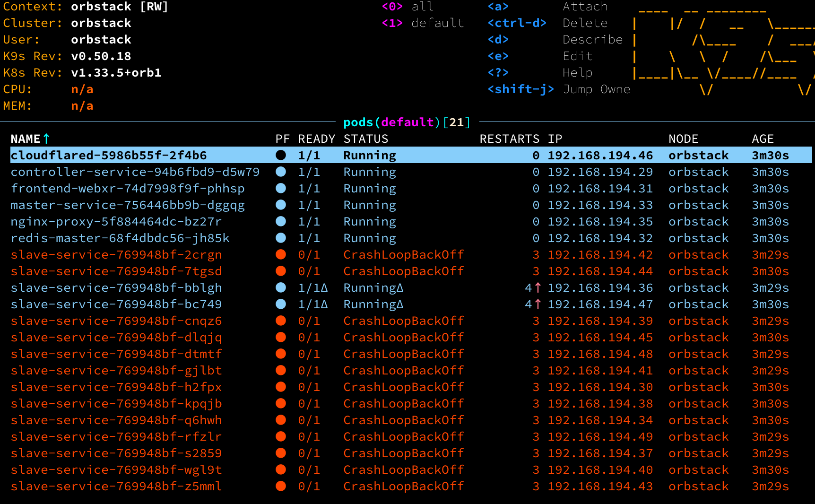815x504 pixels.
Task: Click the sort arrow beside NAME column
Action: (46, 139)
